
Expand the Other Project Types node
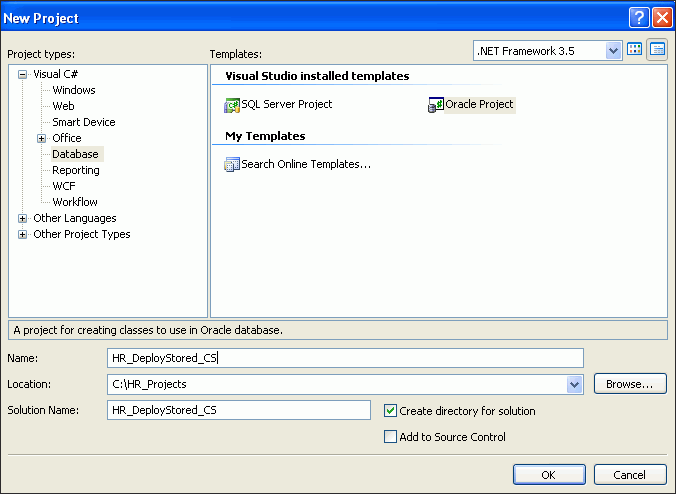(23, 234)
